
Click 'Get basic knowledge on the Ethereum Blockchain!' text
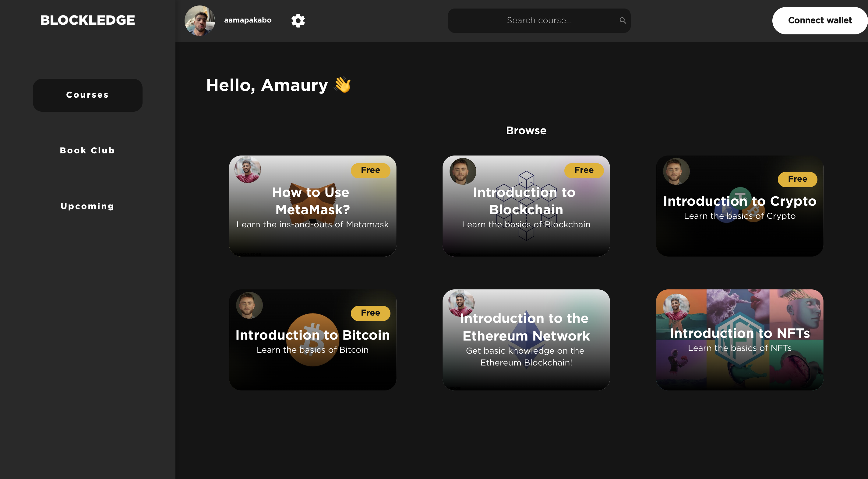tap(525, 356)
